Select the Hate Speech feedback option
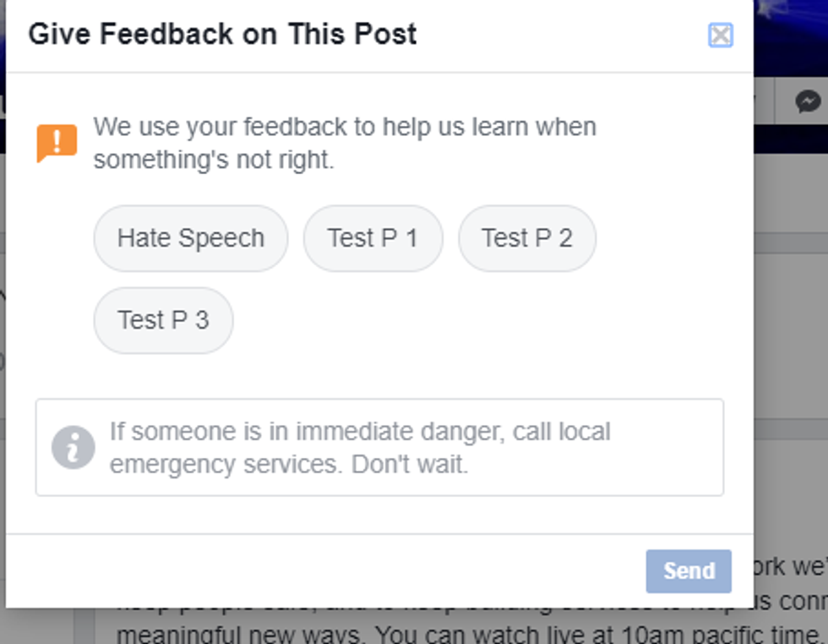The image size is (828, 644). point(190,238)
